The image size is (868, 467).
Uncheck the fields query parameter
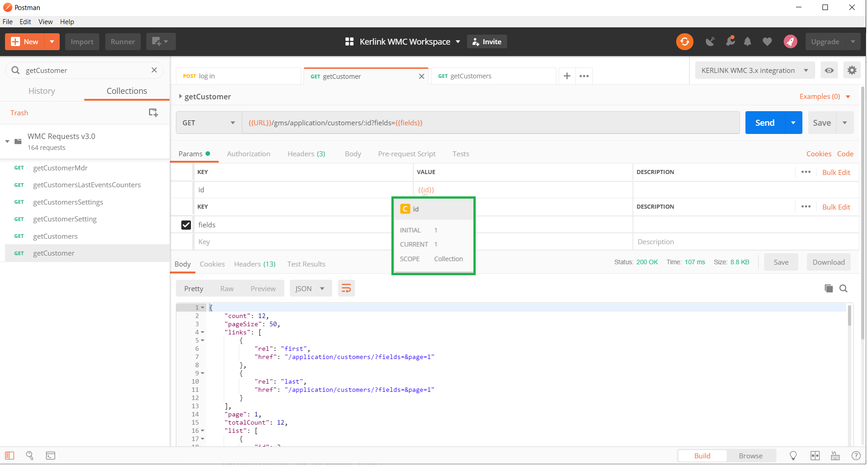coord(186,225)
